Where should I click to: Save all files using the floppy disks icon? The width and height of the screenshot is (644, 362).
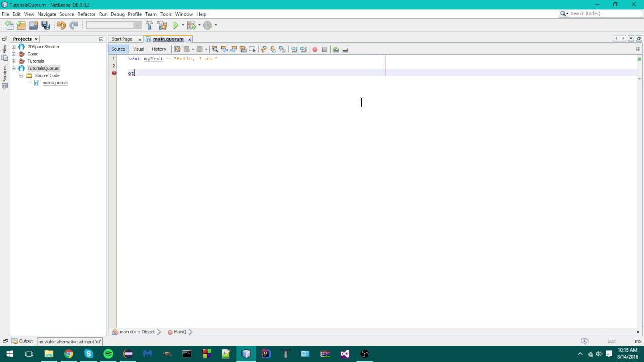[x=46, y=25]
